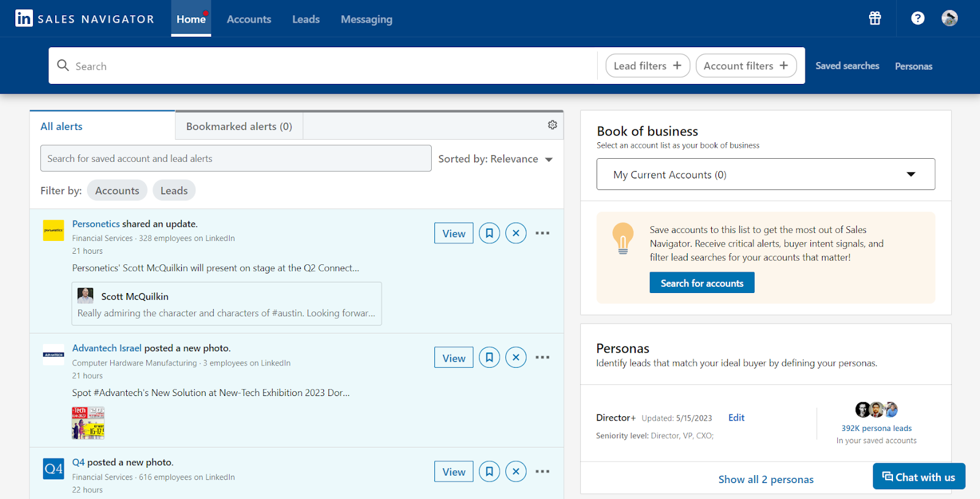
Task: Click the gift icon in the header
Action: point(875,18)
